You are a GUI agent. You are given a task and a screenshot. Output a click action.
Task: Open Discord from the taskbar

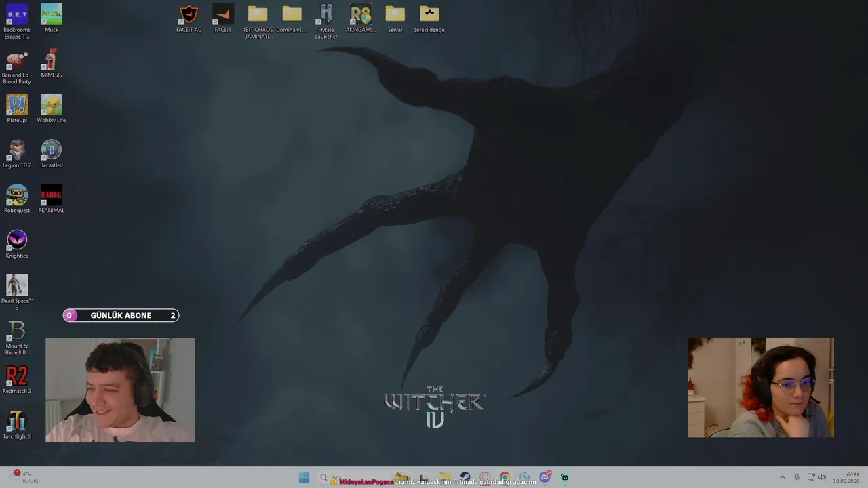click(x=545, y=477)
